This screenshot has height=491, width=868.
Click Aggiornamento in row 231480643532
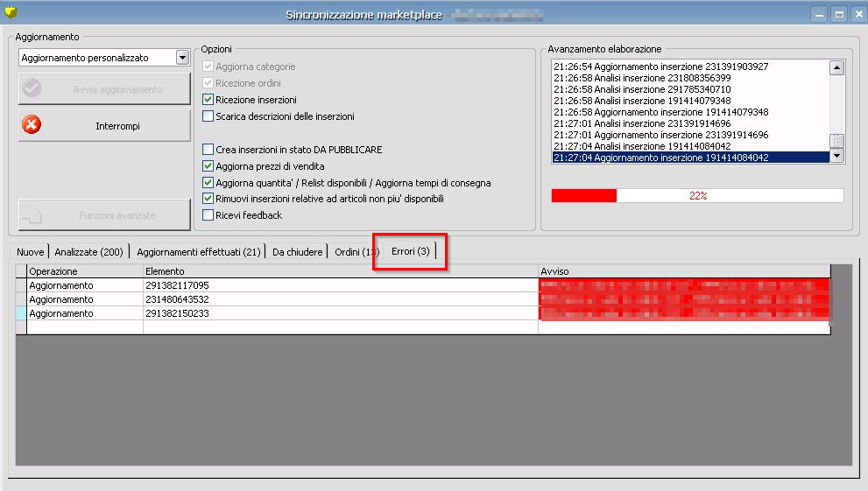pos(85,299)
